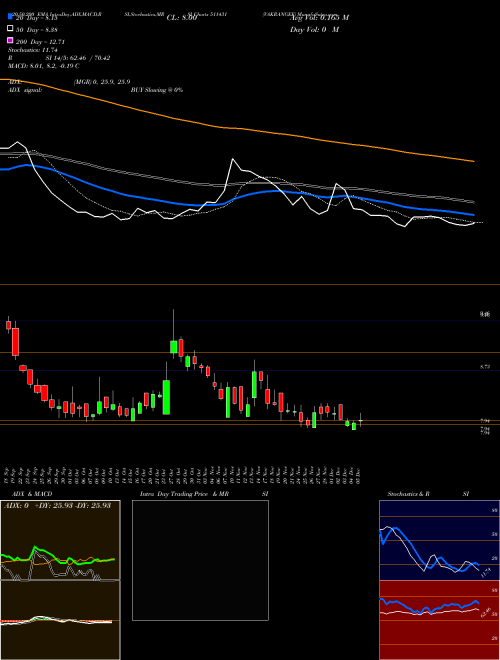Viewport: 500px width, 660px height.
Task: Click the 'Stochastics: 11.74' reading
Action: (x=33, y=50)
